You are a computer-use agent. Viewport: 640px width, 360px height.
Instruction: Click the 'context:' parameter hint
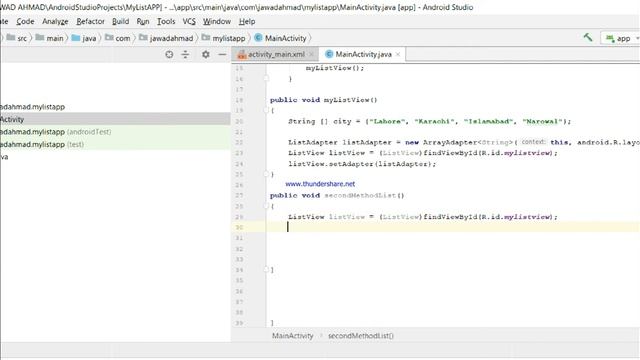[533, 142]
